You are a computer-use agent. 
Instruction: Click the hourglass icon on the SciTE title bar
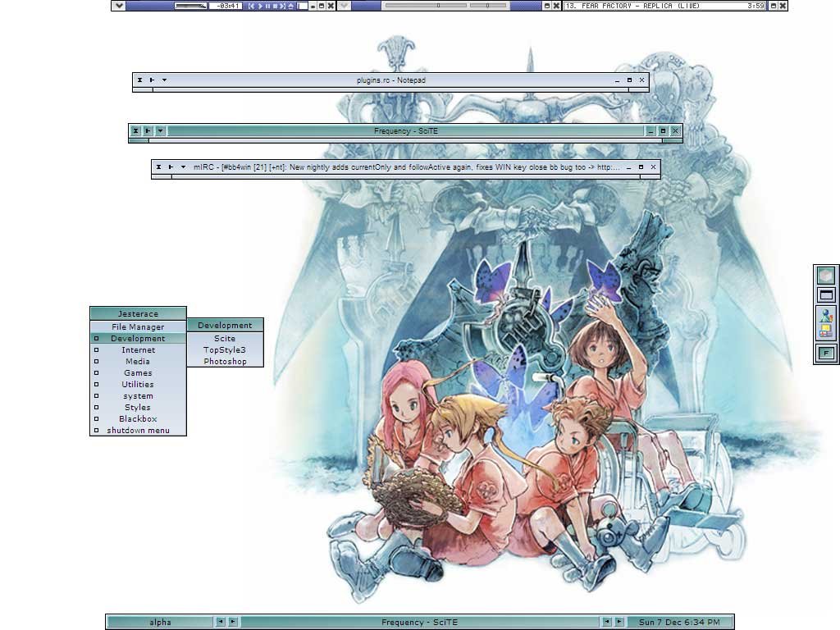pos(135,130)
